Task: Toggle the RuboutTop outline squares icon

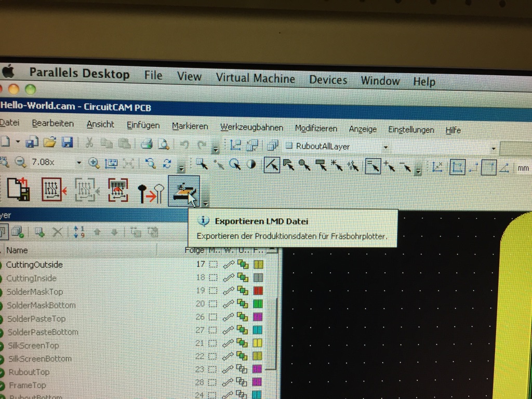Action: [x=241, y=368]
